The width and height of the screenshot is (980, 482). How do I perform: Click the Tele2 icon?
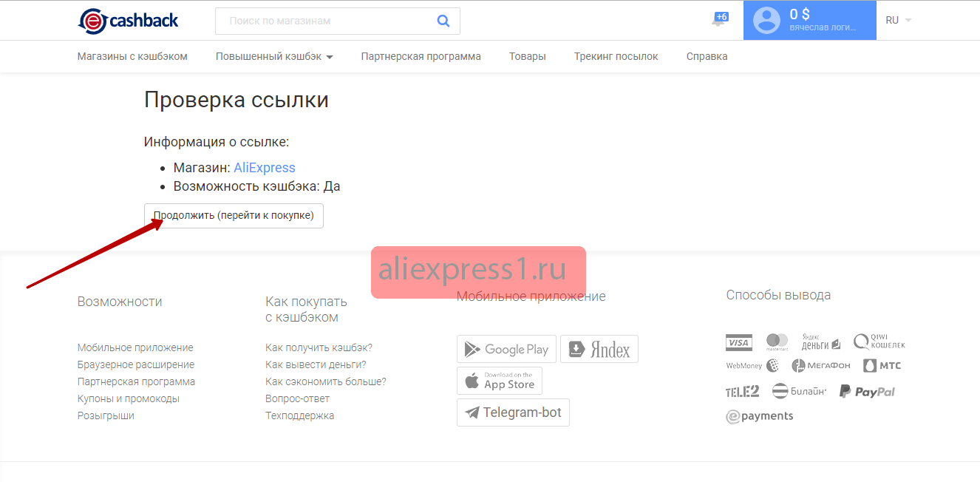[742, 391]
